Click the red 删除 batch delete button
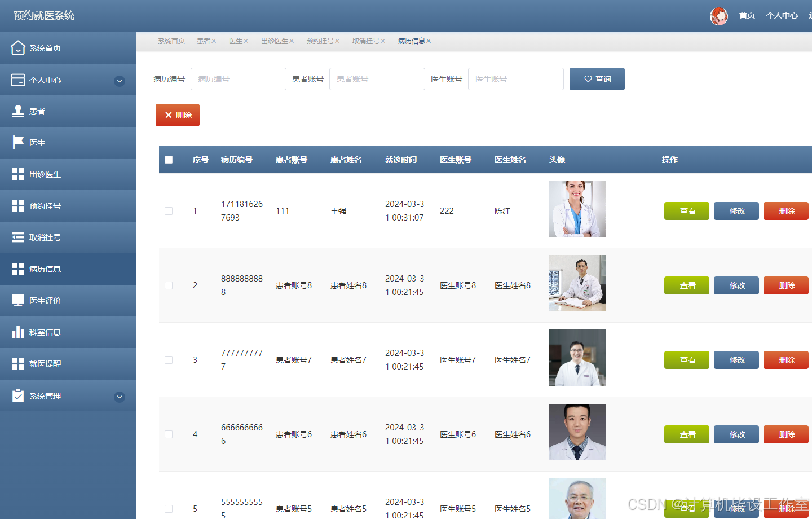The height and width of the screenshot is (519, 812). [177, 115]
